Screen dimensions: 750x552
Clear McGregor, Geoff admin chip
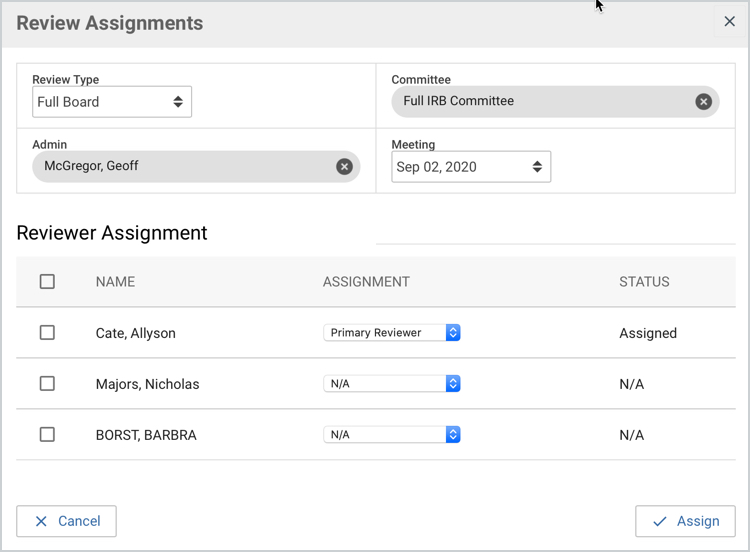click(344, 166)
